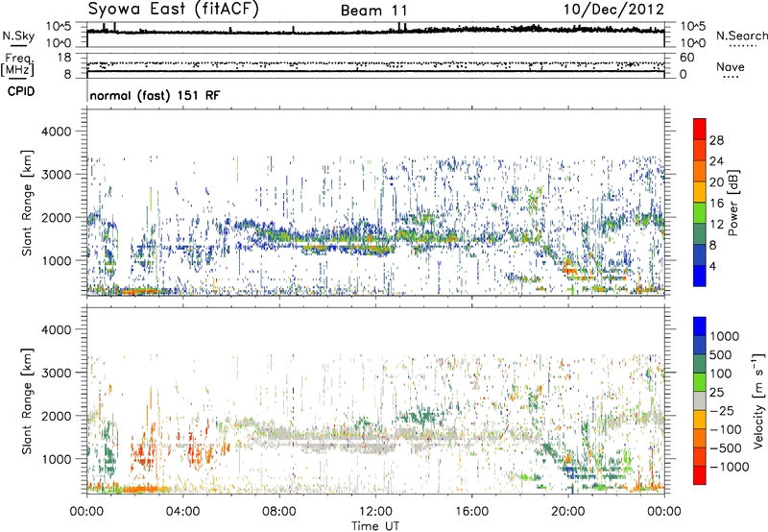Select the "-100" label on the velocity colorbar

pos(726,429)
